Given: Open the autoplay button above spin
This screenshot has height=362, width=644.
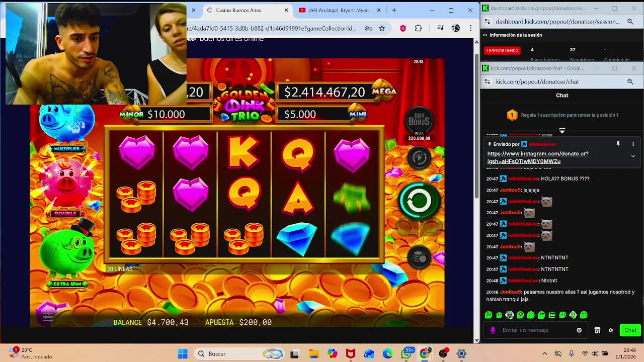Looking at the screenshot, I should pyautogui.click(x=419, y=157).
